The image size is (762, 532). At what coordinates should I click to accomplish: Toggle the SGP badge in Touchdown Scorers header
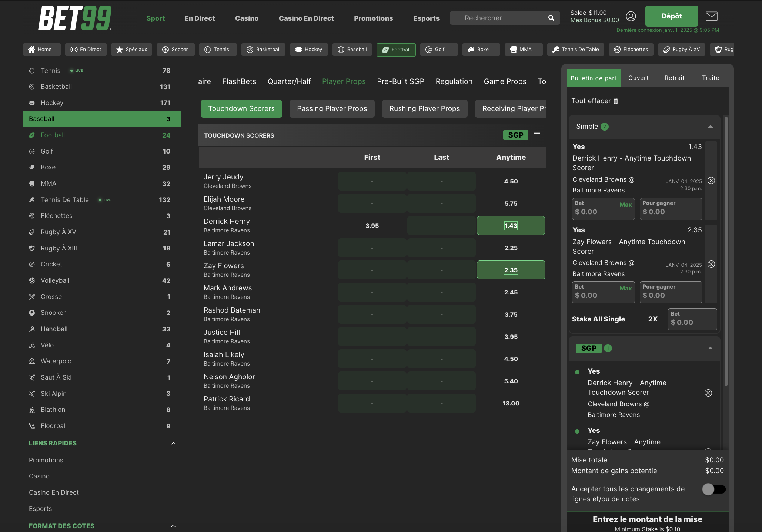(515, 135)
